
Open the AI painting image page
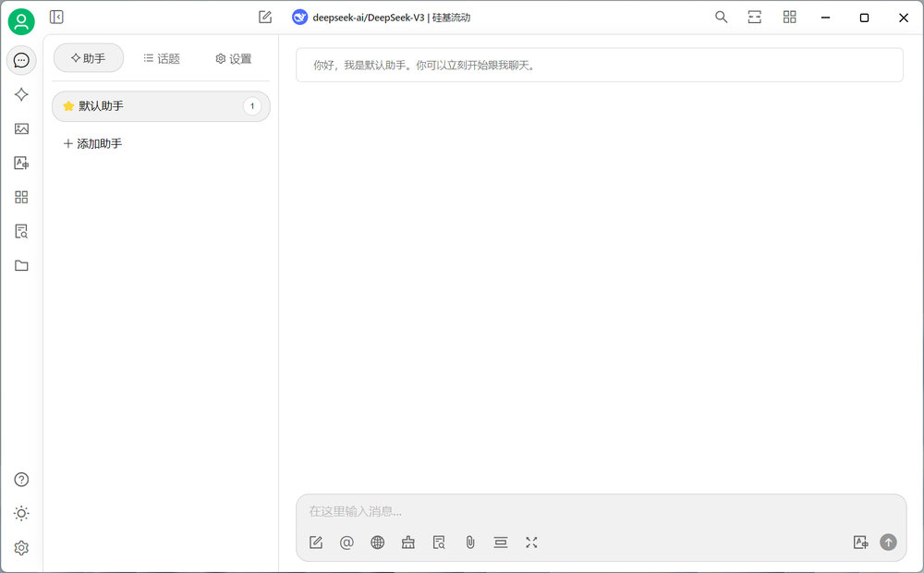(x=21, y=128)
